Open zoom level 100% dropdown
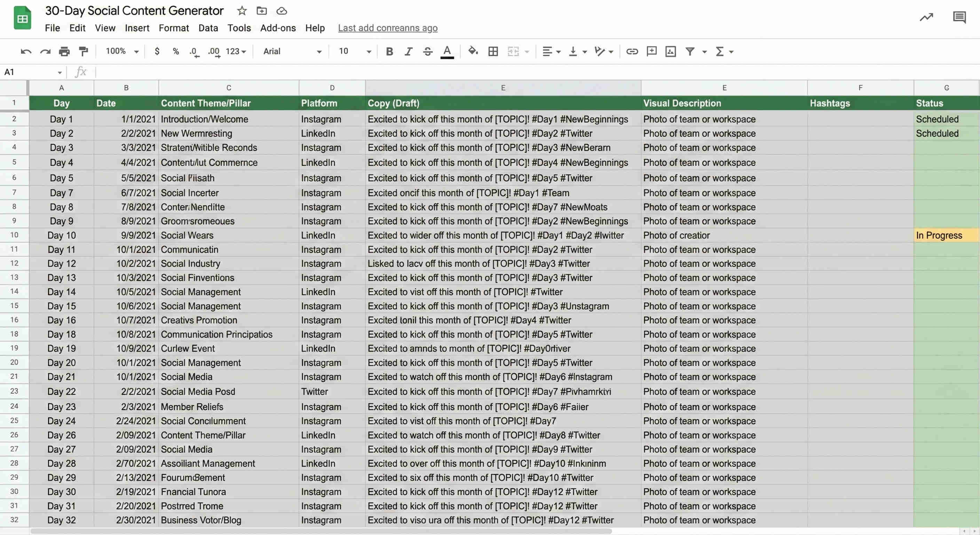 122,51
